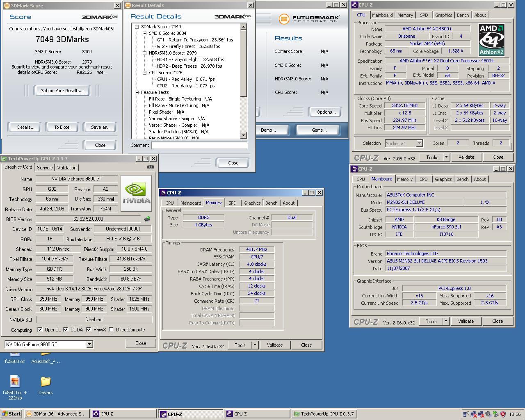525x420 pixels.
Task: Click the Submit Your Results button
Action: point(62,91)
